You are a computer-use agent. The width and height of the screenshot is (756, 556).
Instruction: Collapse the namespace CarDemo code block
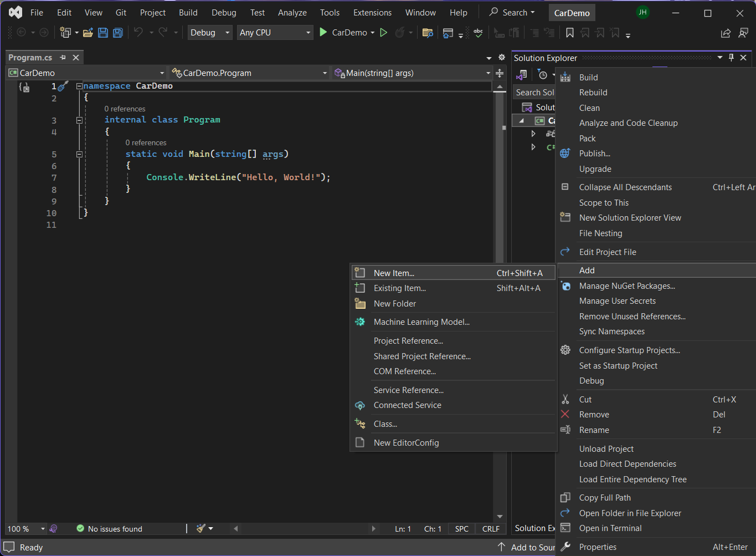(x=79, y=86)
